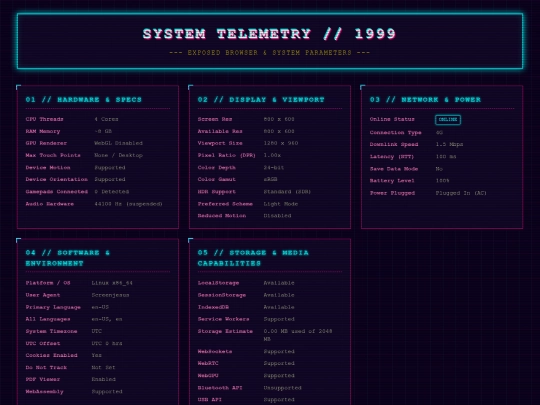Click the 'User Agent' label

[43, 295]
